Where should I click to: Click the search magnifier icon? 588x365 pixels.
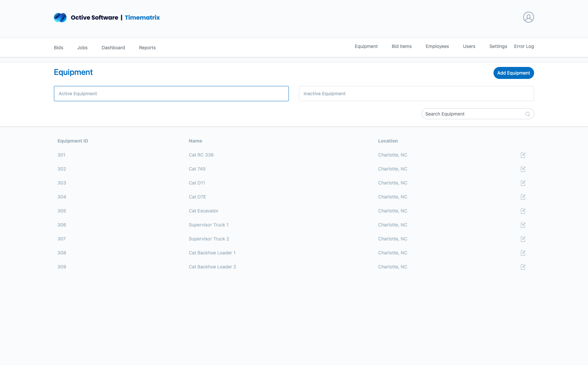tap(527, 114)
